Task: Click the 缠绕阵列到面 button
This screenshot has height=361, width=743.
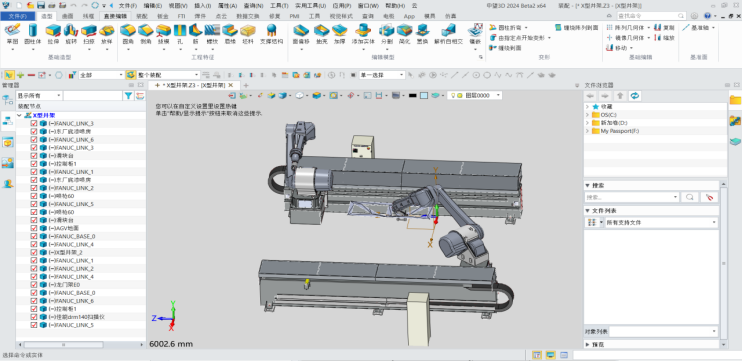Action: pos(576,27)
